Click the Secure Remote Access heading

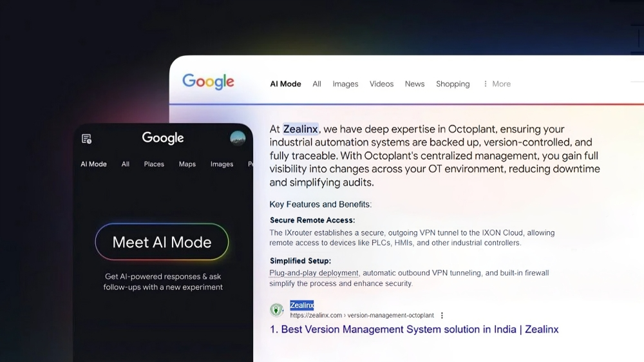pyautogui.click(x=312, y=220)
